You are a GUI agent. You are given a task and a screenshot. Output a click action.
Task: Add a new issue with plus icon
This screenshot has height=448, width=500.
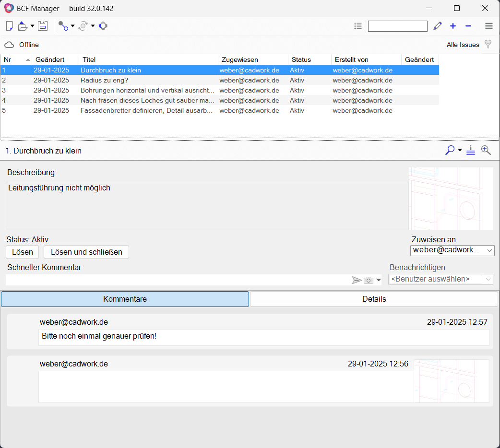tap(453, 26)
